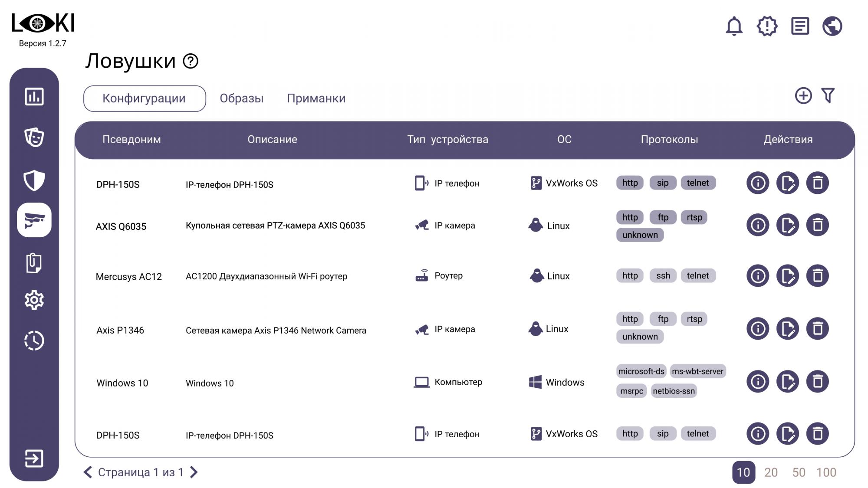Viewport: 868px width, 488px height.
Task: Click help question mark next to Ловушки
Action: [x=191, y=61]
